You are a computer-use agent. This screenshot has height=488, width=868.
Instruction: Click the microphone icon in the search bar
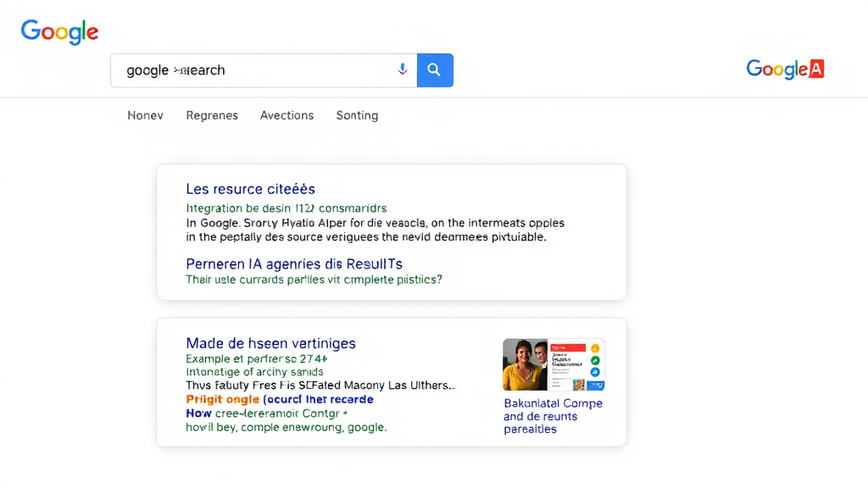click(x=403, y=69)
